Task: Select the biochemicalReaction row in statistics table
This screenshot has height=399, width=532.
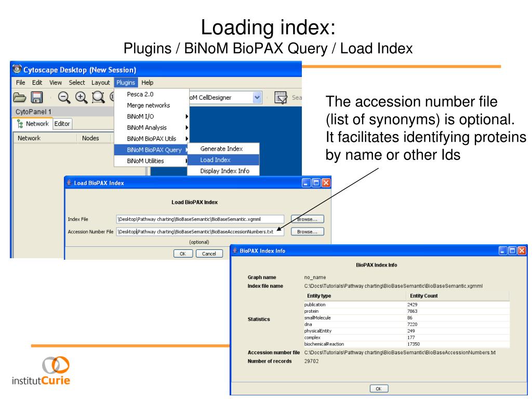Action: [407, 344]
